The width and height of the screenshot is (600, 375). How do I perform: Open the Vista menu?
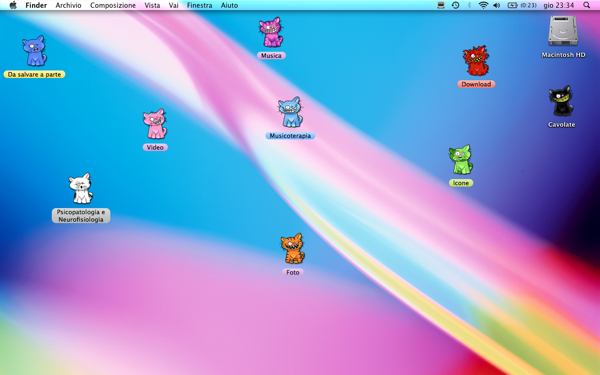point(152,5)
